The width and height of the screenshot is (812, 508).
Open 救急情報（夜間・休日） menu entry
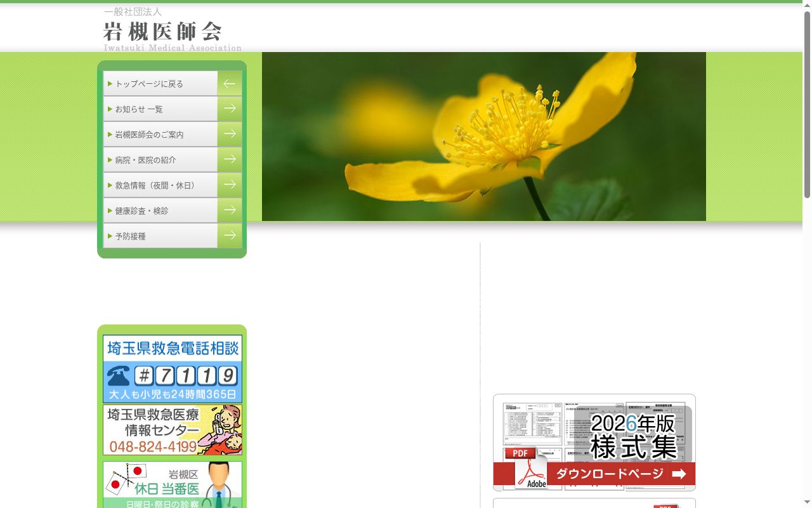173,185
